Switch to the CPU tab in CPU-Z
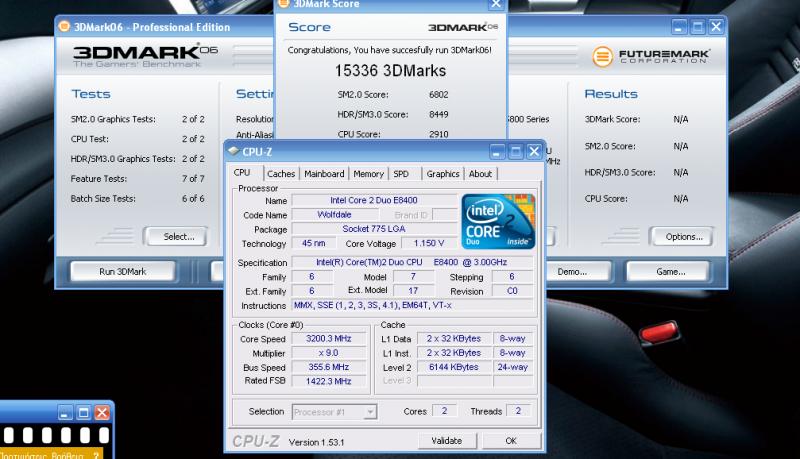 [x=242, y=173]
